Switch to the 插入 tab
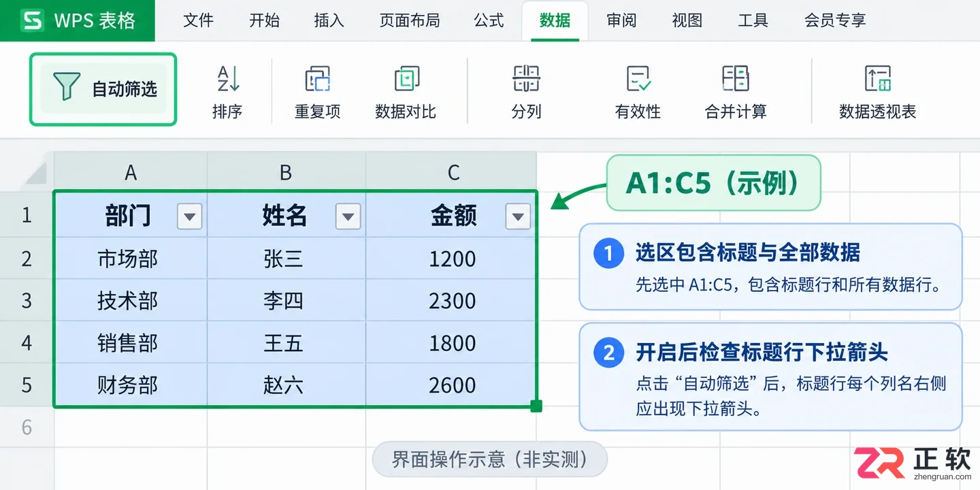The image size is (980, 490). pos(329,20)
